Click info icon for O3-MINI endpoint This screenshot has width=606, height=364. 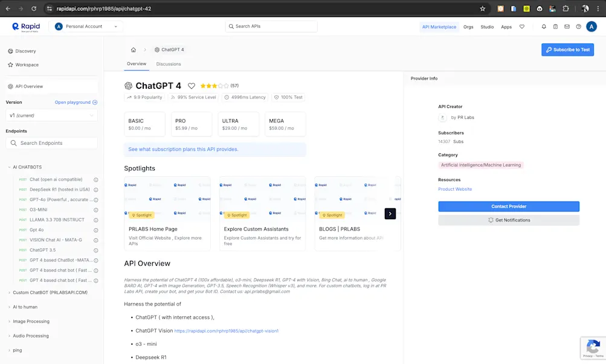click(x=96, y=210)
